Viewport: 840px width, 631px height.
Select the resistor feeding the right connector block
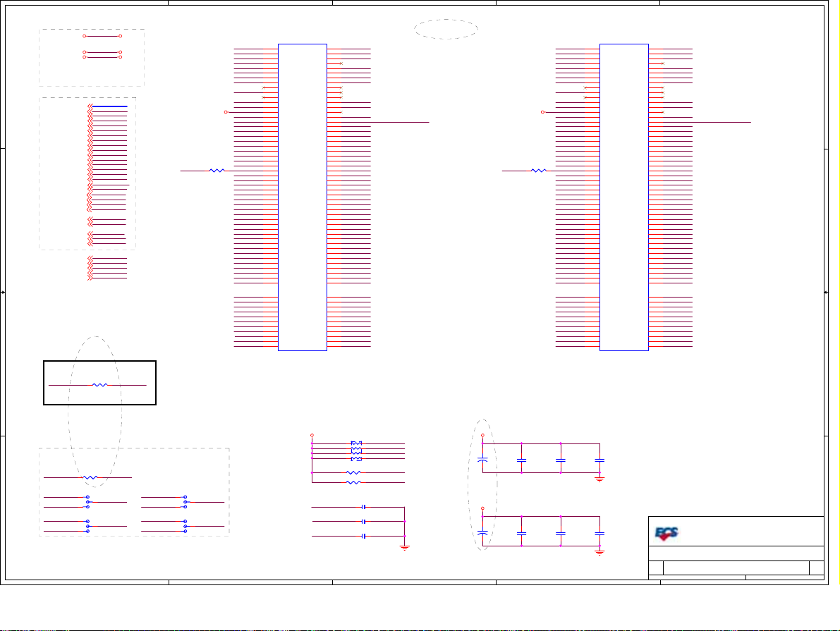[538, 171]
